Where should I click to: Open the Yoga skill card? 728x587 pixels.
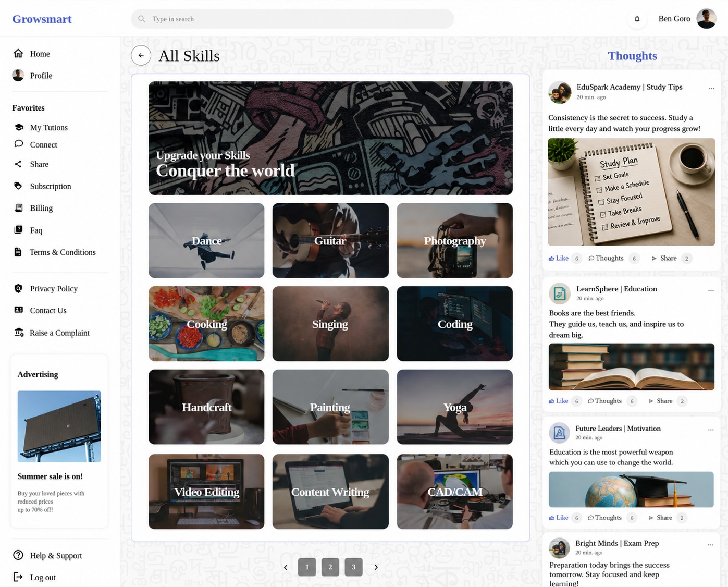pos(455,407)
